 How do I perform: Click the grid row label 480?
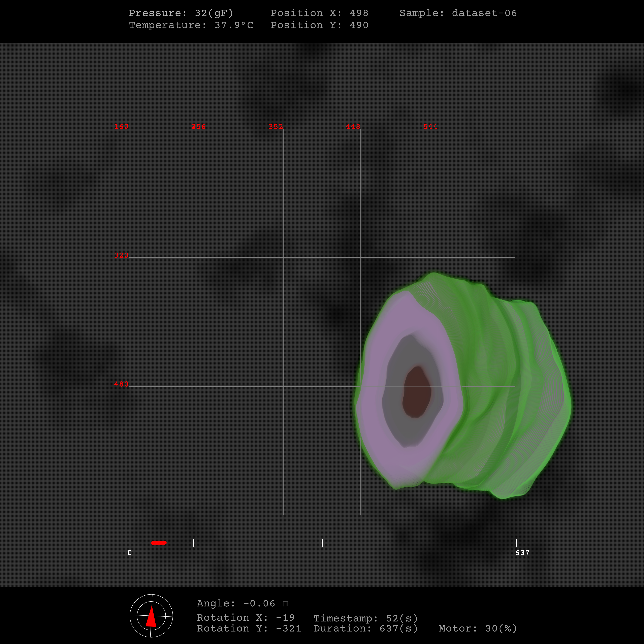121,384
